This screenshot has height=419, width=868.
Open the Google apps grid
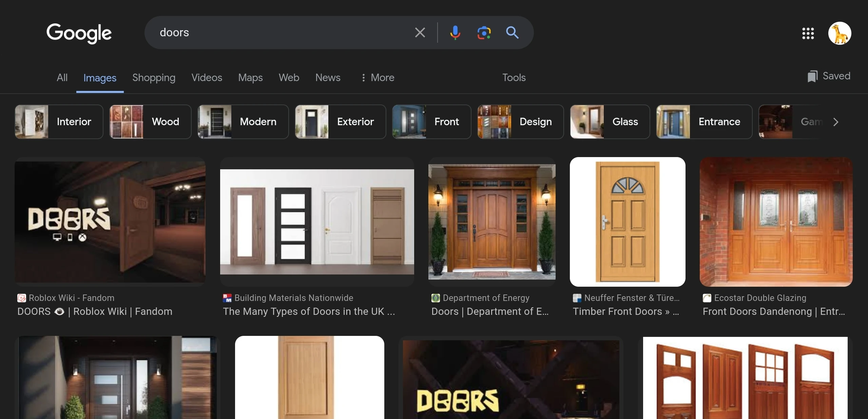tap(808, 34)
